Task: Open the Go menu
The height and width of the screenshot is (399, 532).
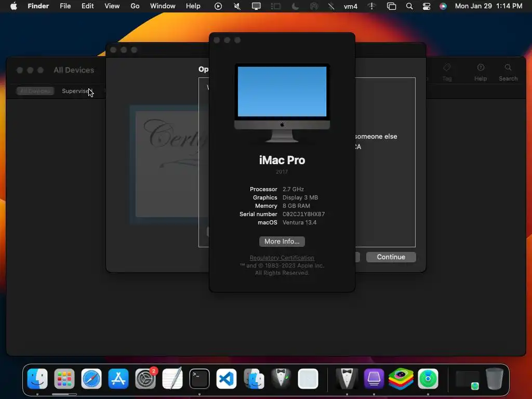Action: pos(135,6)
